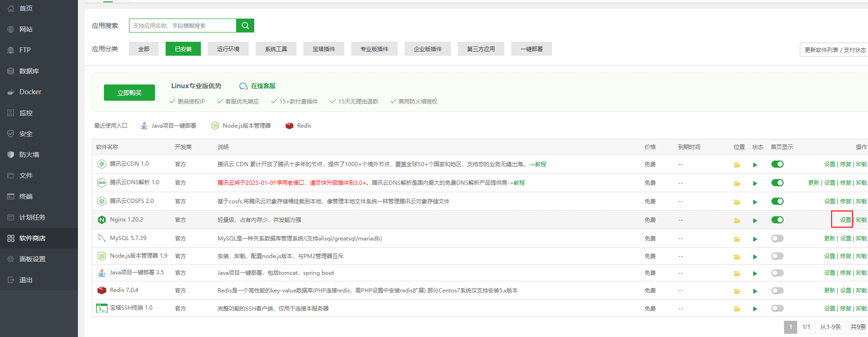
Task: Open Node.js版本管理器 recent entry link
Action: click(246, 126)
